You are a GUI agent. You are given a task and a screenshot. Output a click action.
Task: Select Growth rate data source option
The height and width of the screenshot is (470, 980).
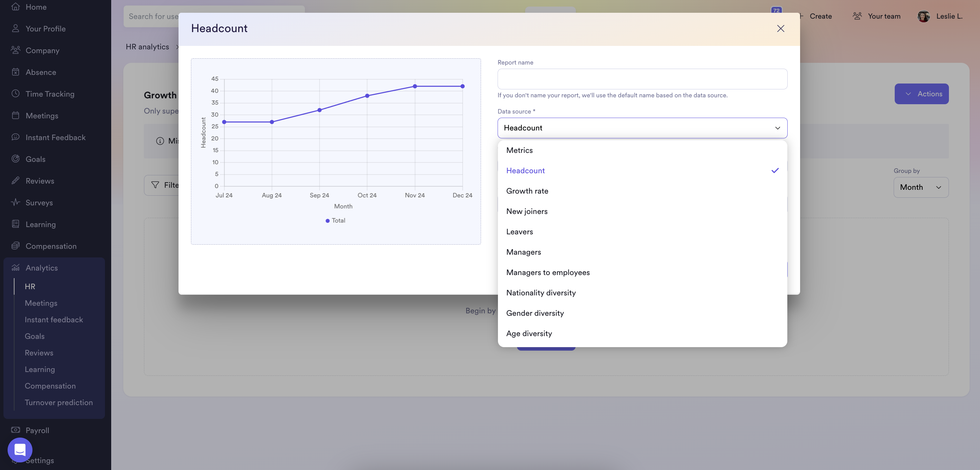pyautogui.click(x=527, y=191)
